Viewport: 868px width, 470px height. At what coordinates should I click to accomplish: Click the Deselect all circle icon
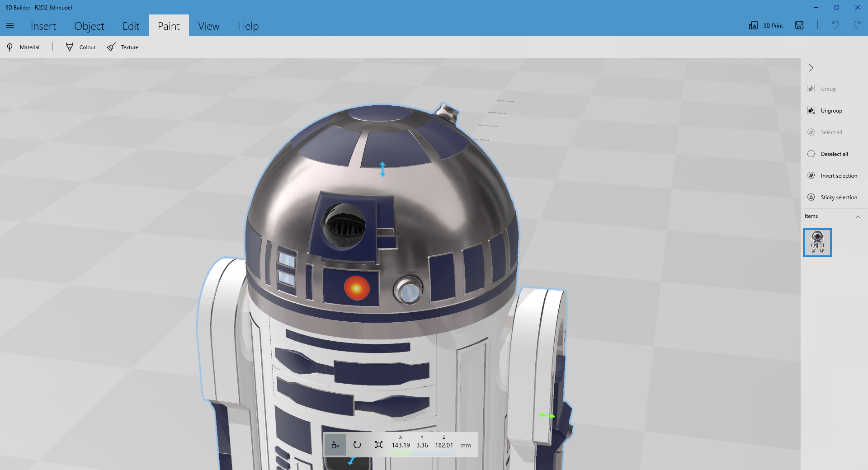(x=811, y=154)
